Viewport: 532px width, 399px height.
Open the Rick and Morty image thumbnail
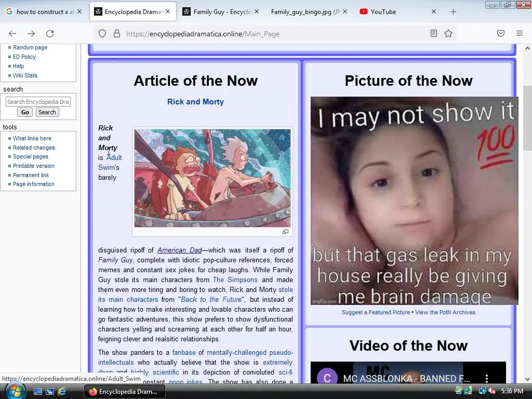click(212, 178)
